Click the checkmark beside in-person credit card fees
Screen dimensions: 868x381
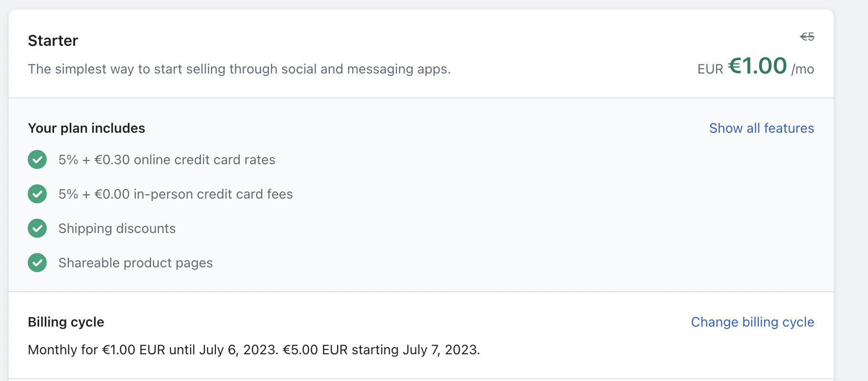[37, 194]
